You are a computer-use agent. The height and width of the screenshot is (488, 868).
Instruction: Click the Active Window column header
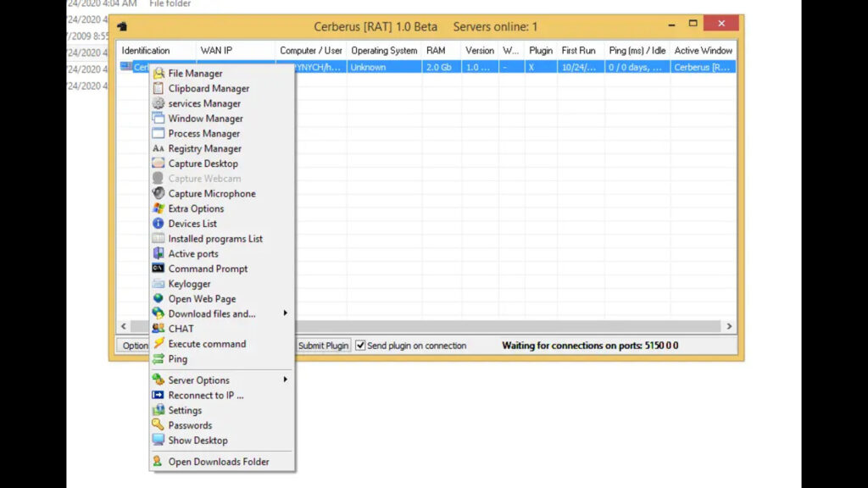[x=703, y=50]
